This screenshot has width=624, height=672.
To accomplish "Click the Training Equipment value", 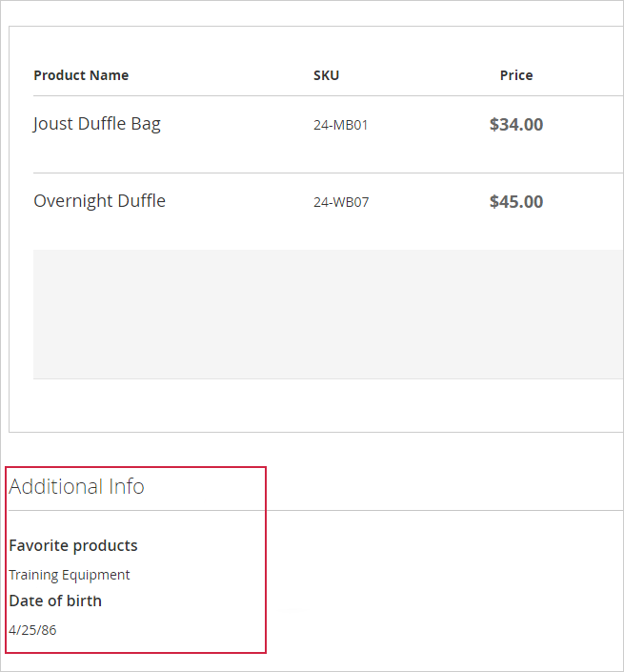I will click(x=70, y=575).
